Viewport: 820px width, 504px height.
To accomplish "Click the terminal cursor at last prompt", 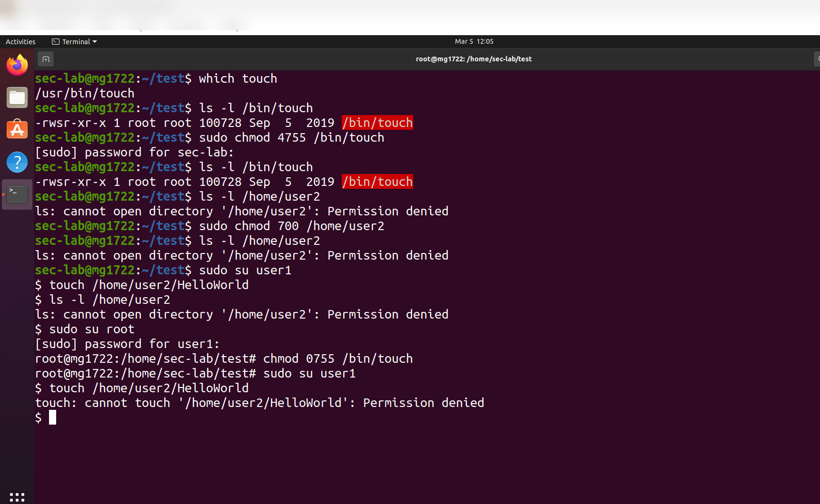I will click(x=52, y=417).
